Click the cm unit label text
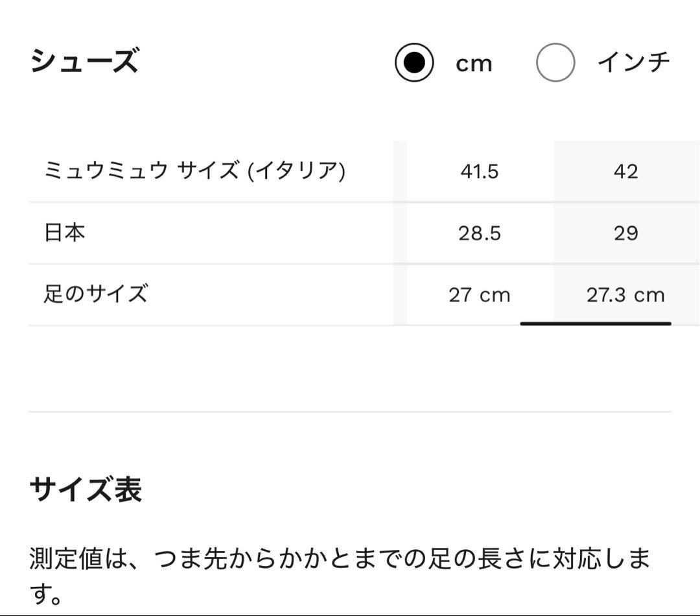 [x=474, y=64]
